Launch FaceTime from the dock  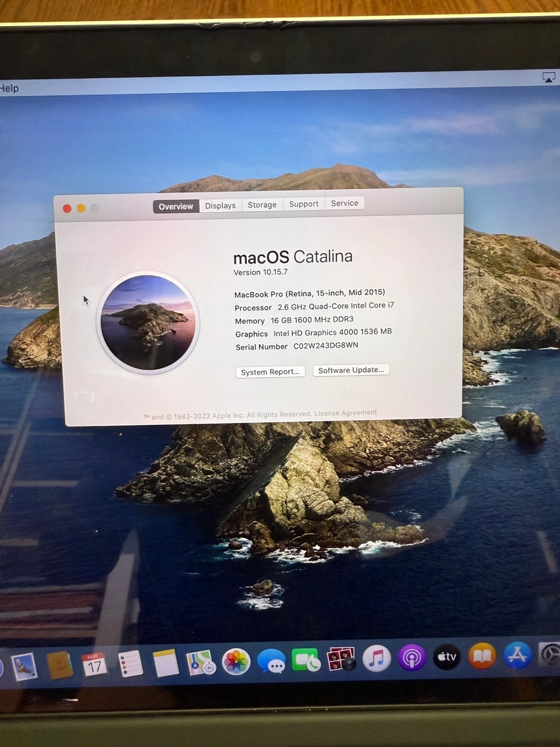pyautogui.click(x=306, y=660)
